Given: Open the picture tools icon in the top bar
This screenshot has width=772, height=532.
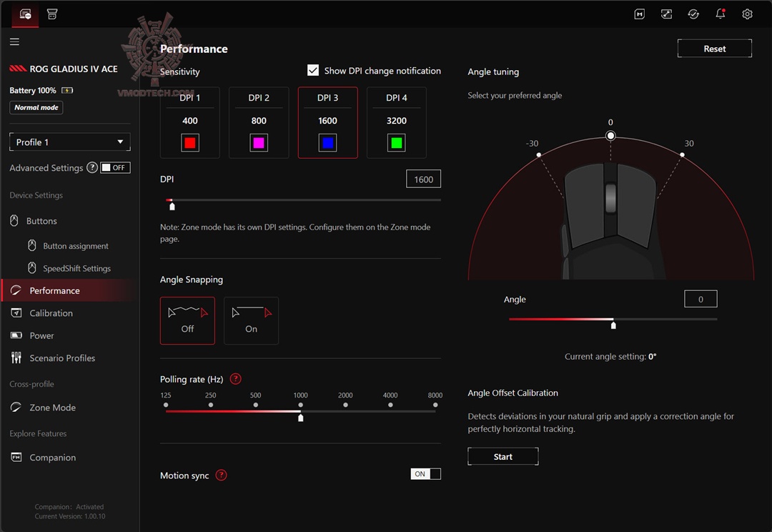Looking at the screenshot, I should coord(666,14).
